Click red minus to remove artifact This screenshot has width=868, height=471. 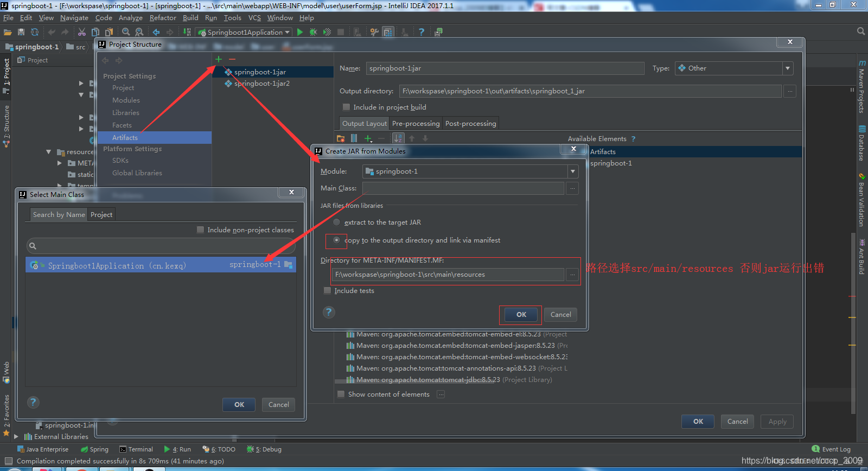click(232, 59)
